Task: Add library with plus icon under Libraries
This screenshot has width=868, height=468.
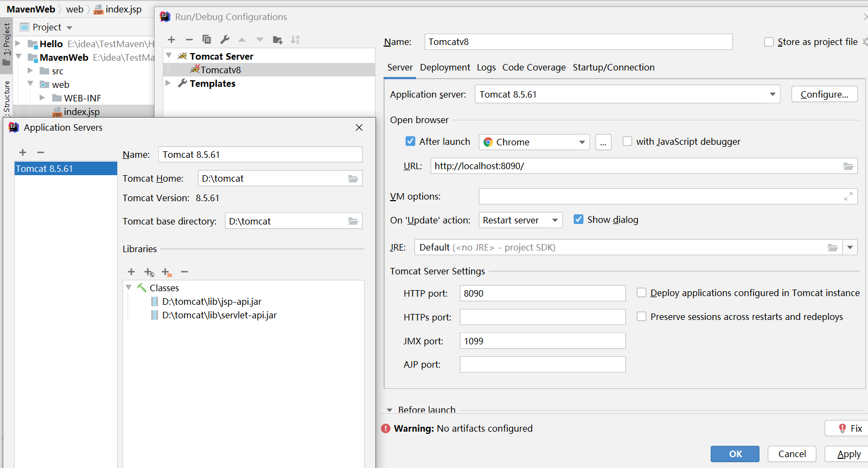Action: click(x=131, y=272)
